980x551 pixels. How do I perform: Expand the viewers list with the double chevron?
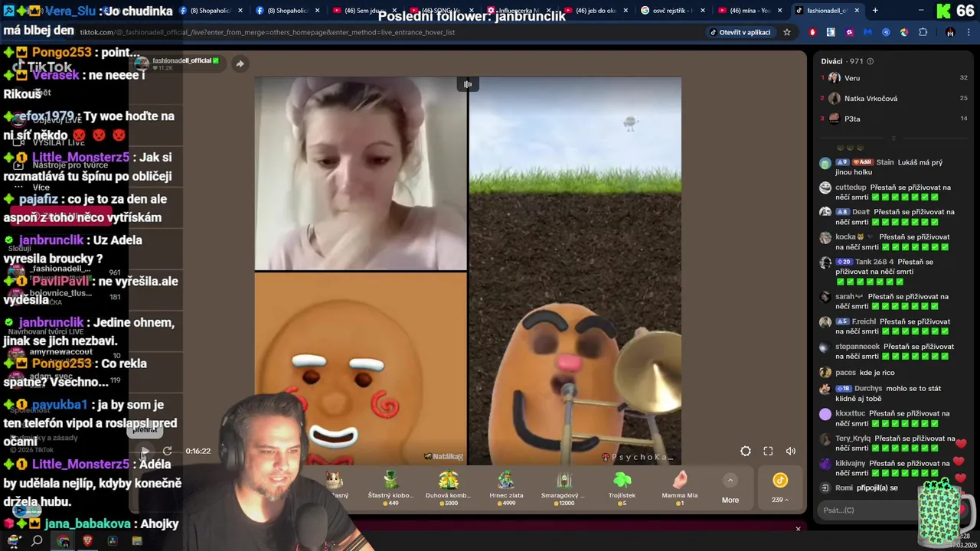(893, 139)
